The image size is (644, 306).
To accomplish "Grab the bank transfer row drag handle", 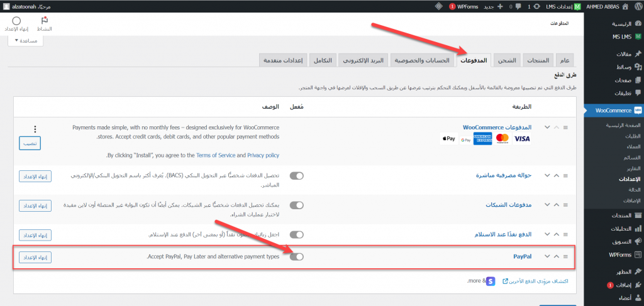I will coord(565,175).
